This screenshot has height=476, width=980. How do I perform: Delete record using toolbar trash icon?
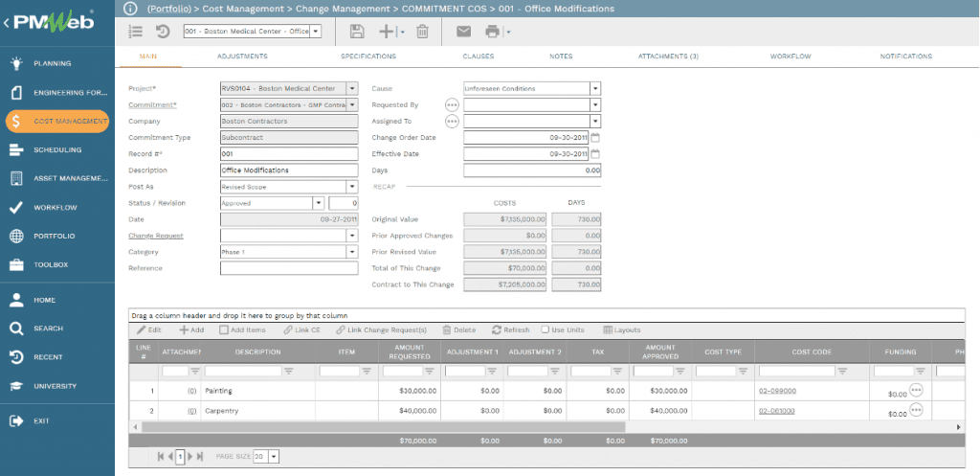[422, 32]
